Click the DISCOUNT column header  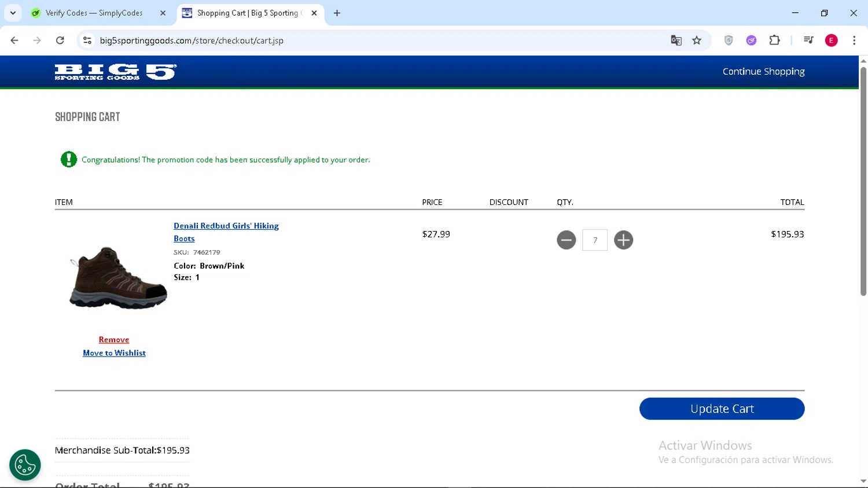pos(509,202)
